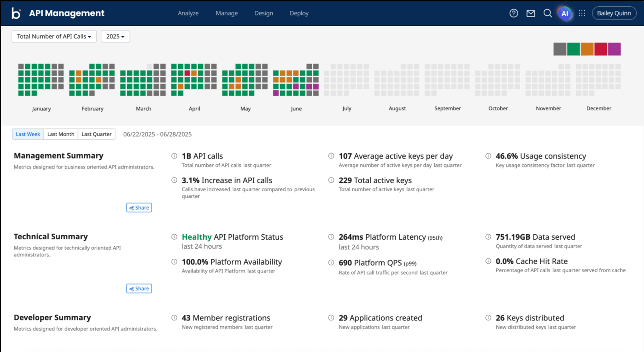644x352 pixels.
Task: Click the red legend color swatch
Action: tap(601, 49)
